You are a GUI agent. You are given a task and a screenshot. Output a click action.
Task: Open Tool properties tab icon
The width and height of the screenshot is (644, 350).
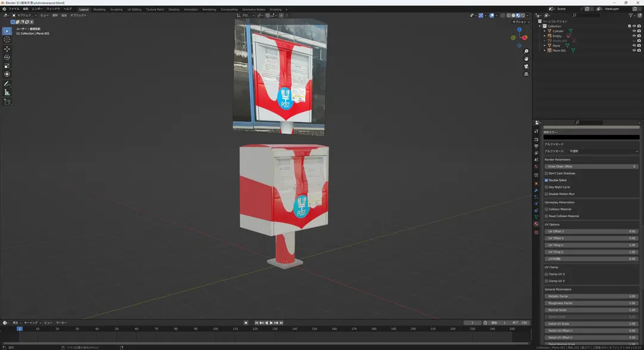[537, 131]
